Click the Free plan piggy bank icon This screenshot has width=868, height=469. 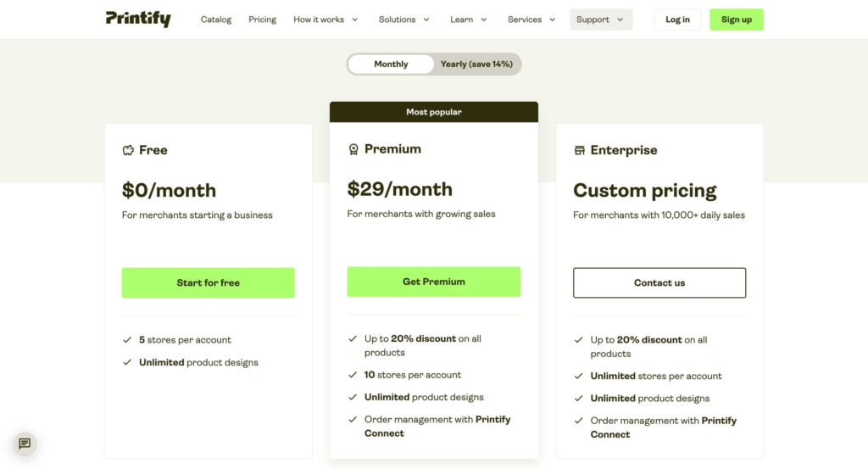coord(128,150)
